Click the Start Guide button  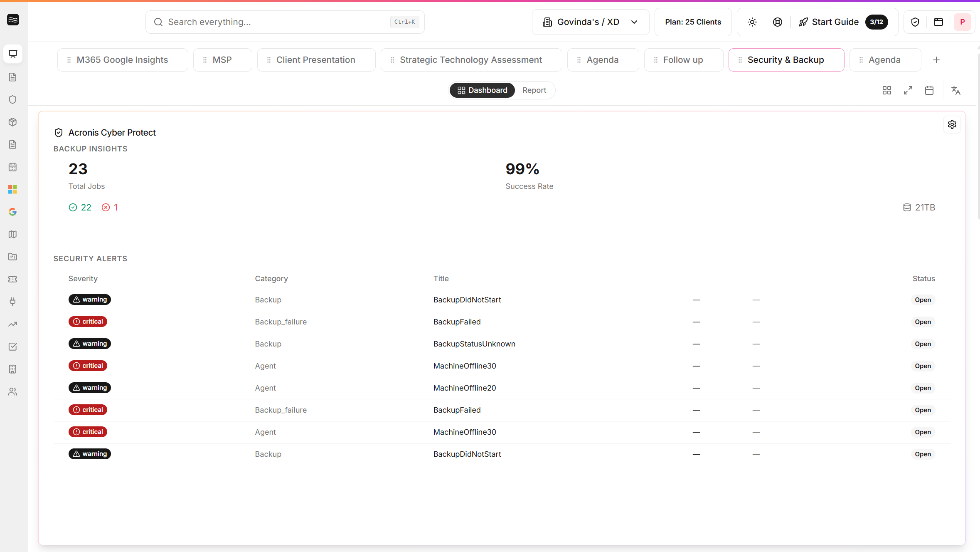click(843, 22)
